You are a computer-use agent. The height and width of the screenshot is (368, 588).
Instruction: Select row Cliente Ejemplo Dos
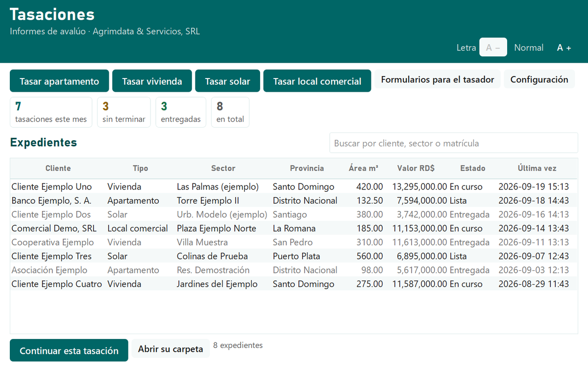(x=294, y=214)
